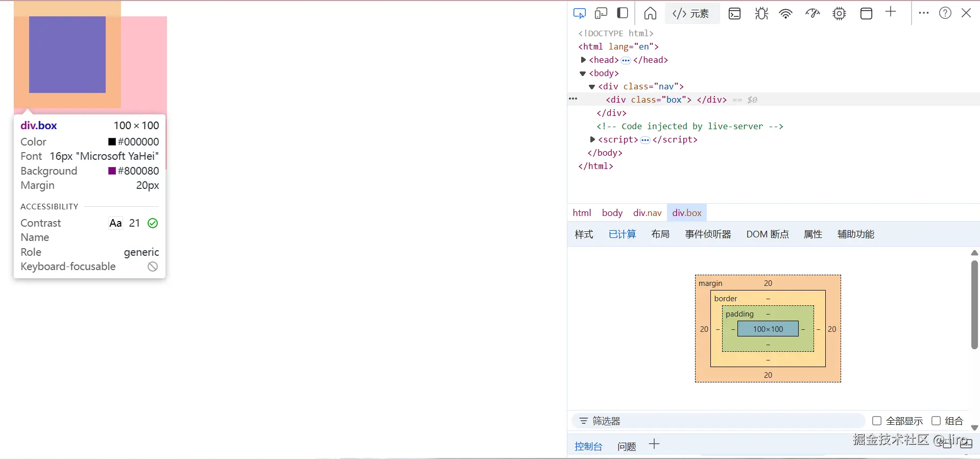Collapse the div class nav node
Screen dimensions: 980x459
tap(592, 87)
